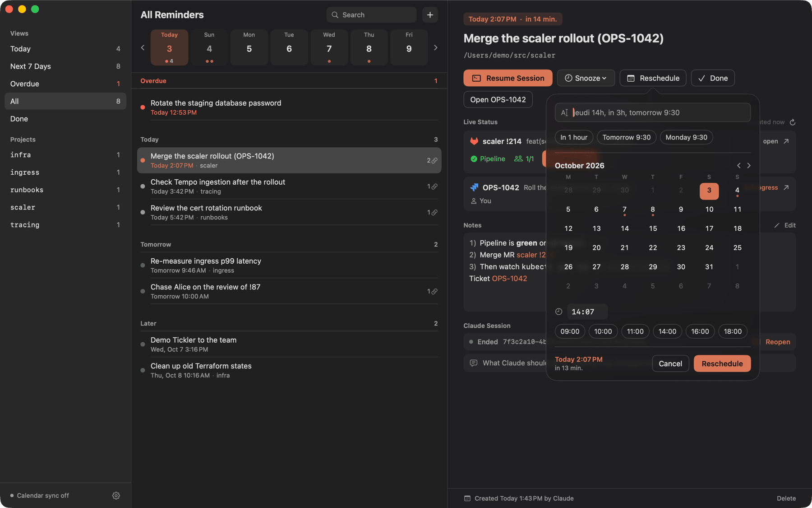812x508 pixels.
Task: Choose the Tomorrow 9:30 quick option
Action: point(627,137)
